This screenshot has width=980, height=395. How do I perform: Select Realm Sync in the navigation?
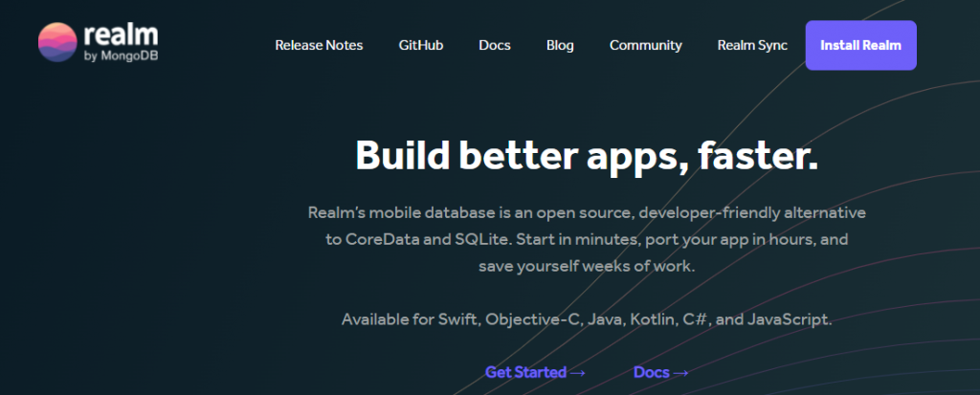tap(752, 46)
